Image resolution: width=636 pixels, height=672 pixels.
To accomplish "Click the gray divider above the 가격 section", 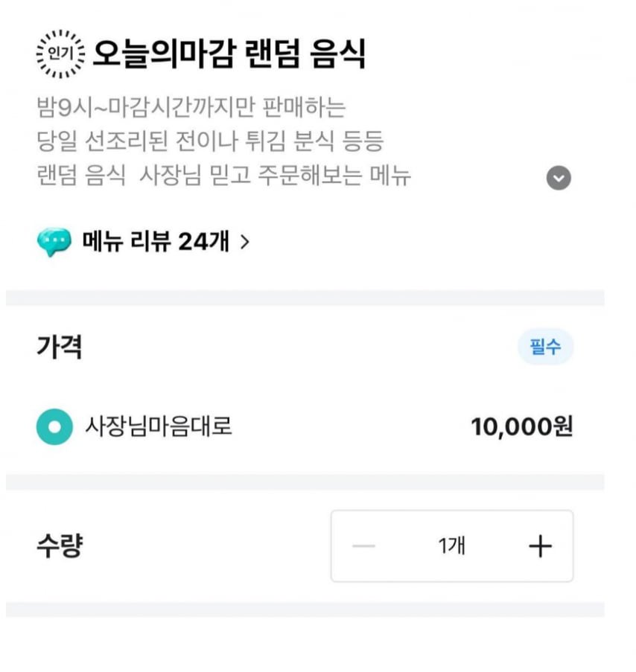I will [305, 298].
